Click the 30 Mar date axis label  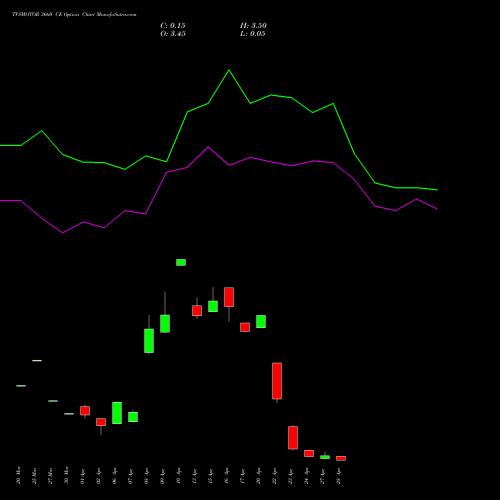tap(67, 476)
